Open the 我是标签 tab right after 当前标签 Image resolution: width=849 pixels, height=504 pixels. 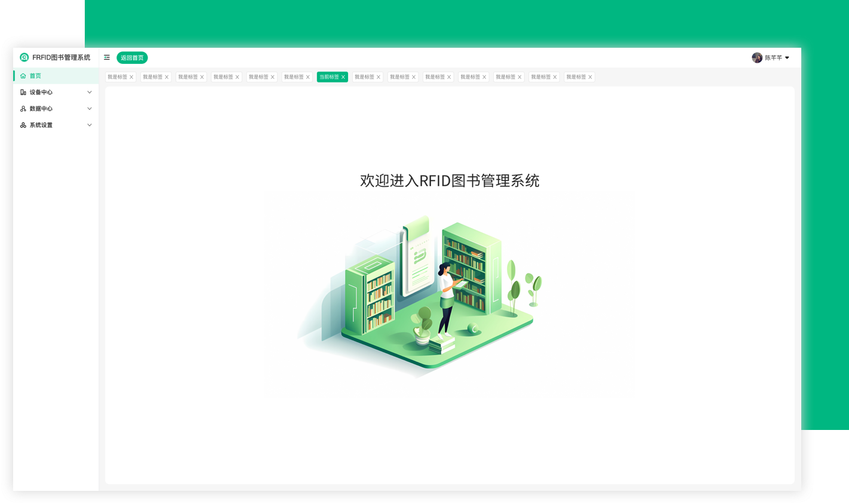pos(364,77)
